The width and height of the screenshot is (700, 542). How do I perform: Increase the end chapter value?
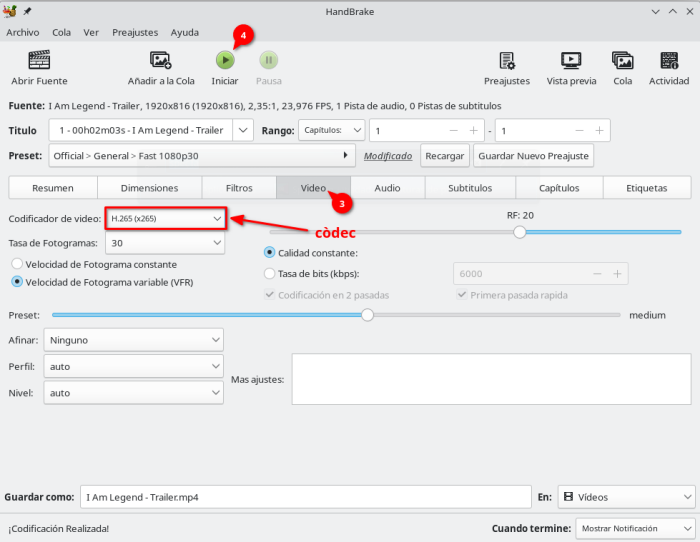600,130
